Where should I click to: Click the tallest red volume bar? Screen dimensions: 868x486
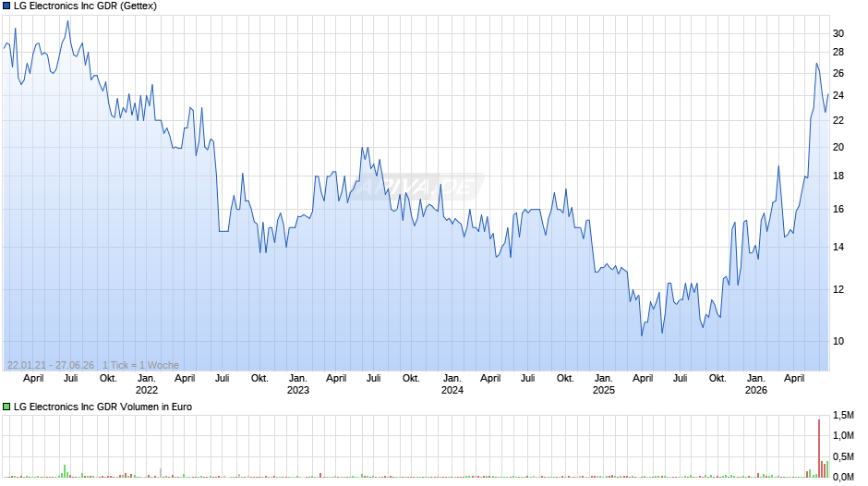pyautogui.click(x=819, y=448)
